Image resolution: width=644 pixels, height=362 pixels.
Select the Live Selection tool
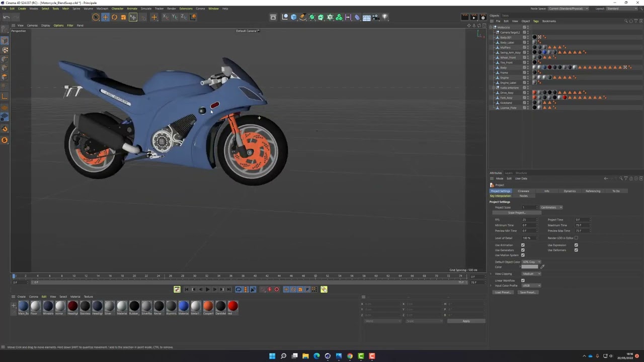point(96,17)
